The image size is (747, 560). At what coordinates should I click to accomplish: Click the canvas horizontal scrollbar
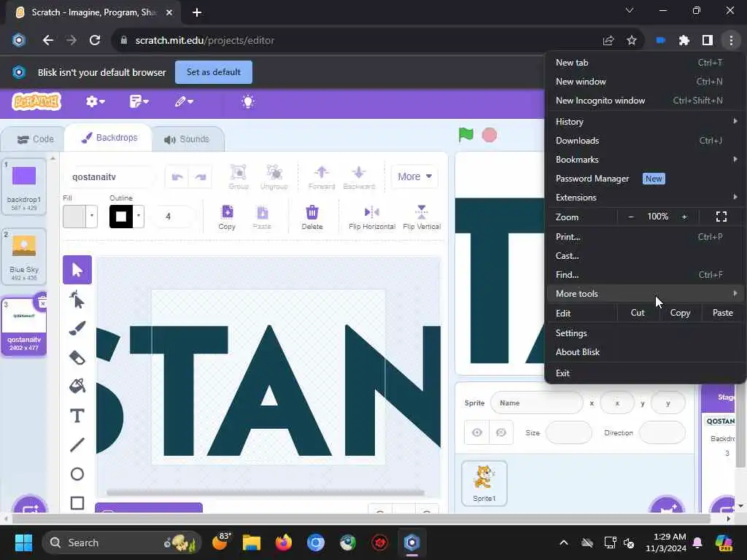pyautogui.click(x=266, y=493)
